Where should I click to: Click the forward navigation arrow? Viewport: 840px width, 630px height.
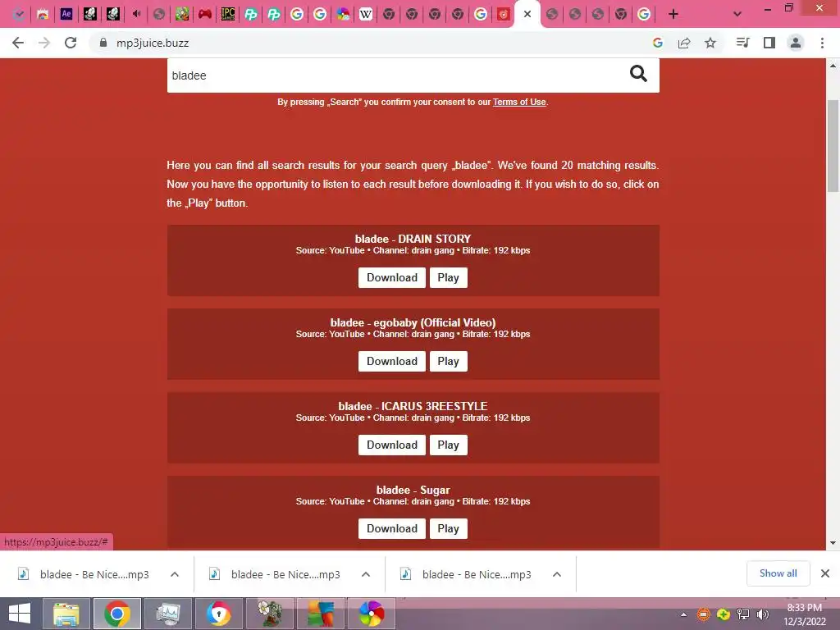tap(44, 43)
